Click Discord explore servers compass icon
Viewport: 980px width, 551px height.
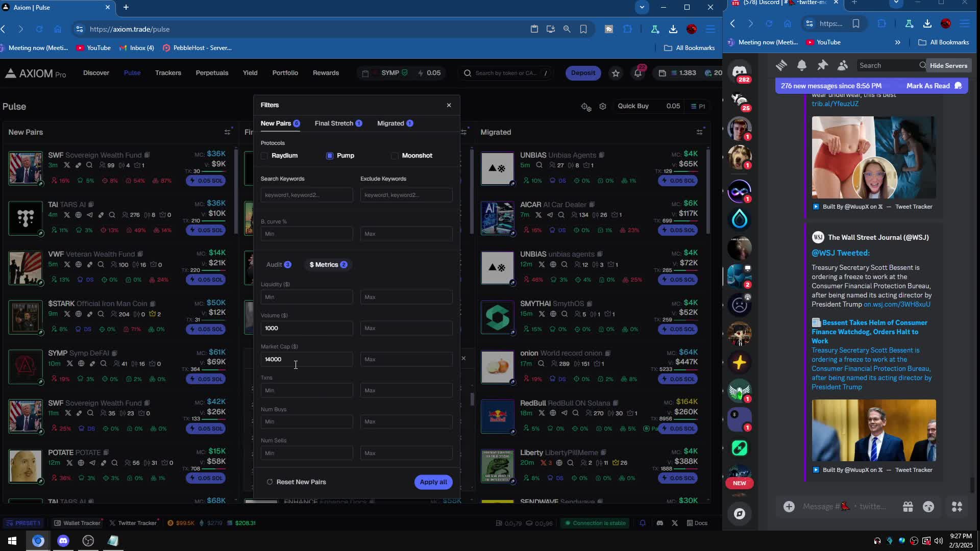point(740,514)
